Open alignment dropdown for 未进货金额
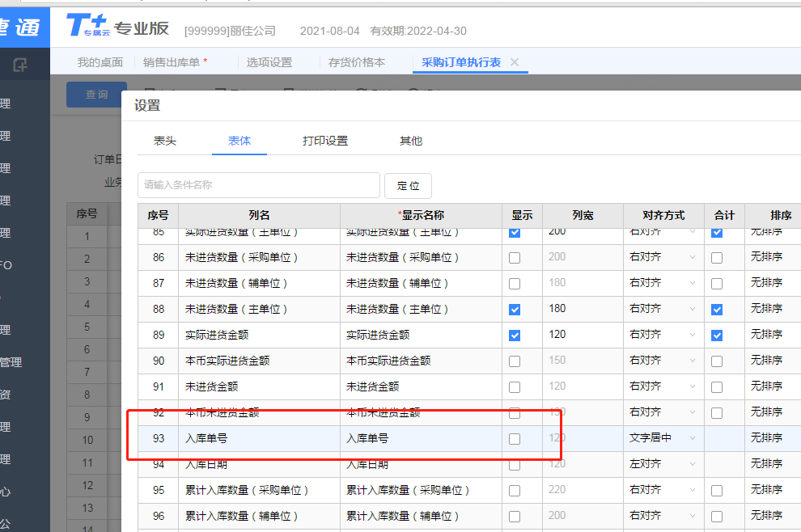This screenshot has height=532, width=801. [663, 386]
